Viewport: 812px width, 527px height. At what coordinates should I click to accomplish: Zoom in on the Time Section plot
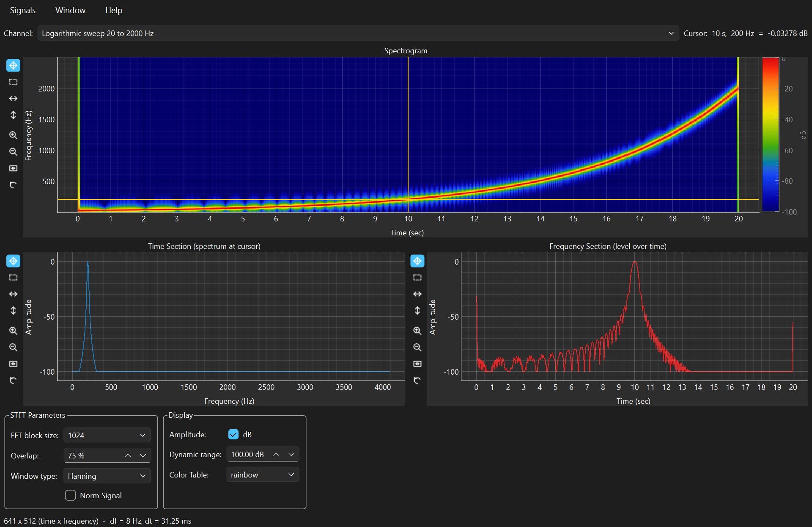(x=13, y=331)
